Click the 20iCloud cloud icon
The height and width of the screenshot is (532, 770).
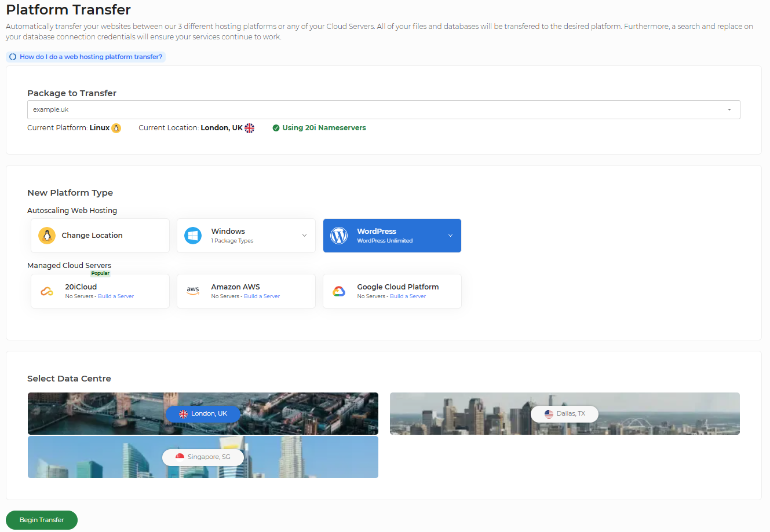(x=47, y=291)
